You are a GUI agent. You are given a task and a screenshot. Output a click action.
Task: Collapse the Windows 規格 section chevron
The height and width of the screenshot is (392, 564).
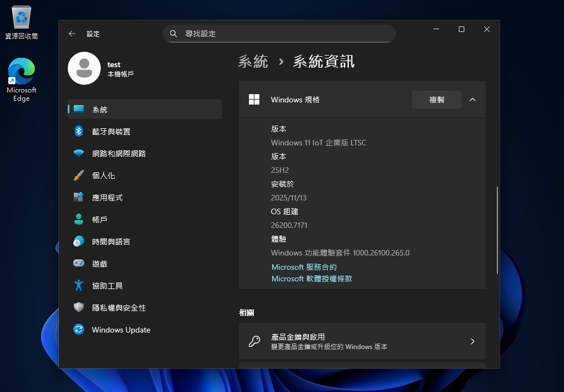coord(472,100)
